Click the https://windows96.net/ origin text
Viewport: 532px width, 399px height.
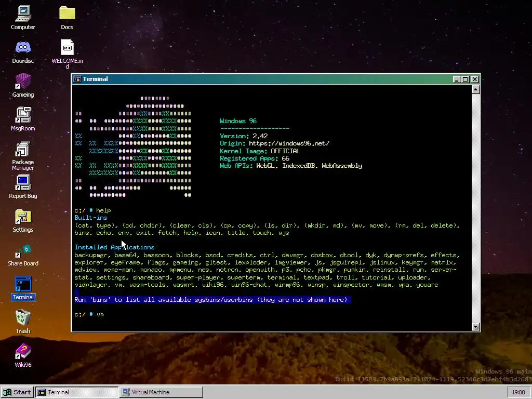tap(289, 143)
